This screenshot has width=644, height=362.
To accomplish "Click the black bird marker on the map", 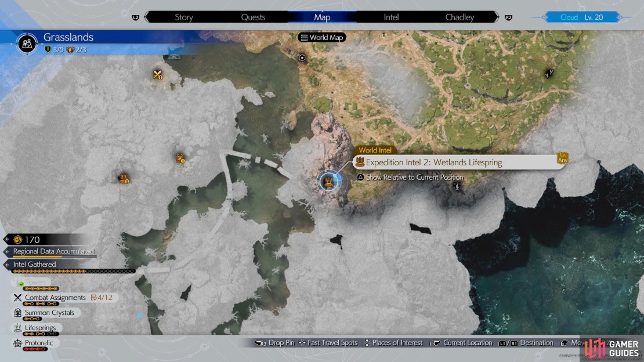I will (549, 74).
